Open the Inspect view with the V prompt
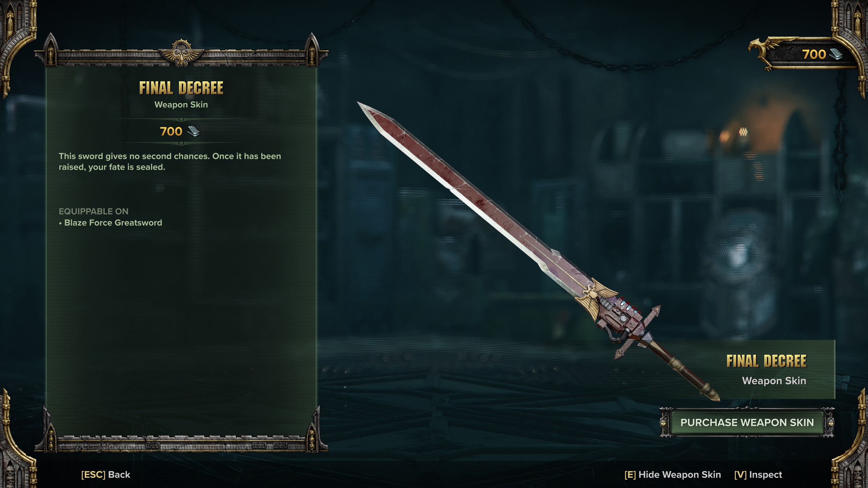This screenshot has height=488, width=868. [x=758, y=474]
